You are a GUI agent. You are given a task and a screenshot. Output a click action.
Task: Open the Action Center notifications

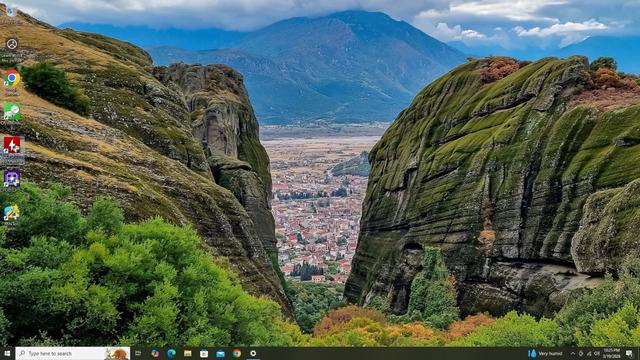629,353
